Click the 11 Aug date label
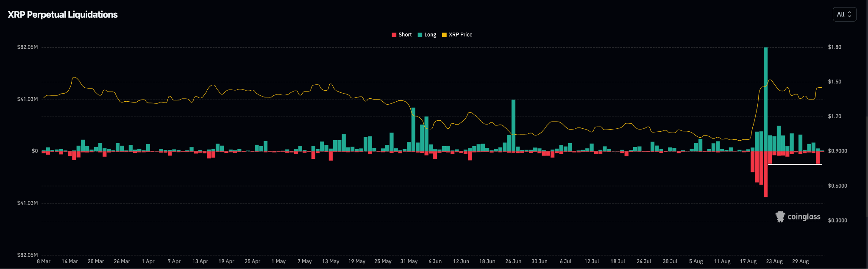Screen dimensions: 868x269 coord(722,261)
